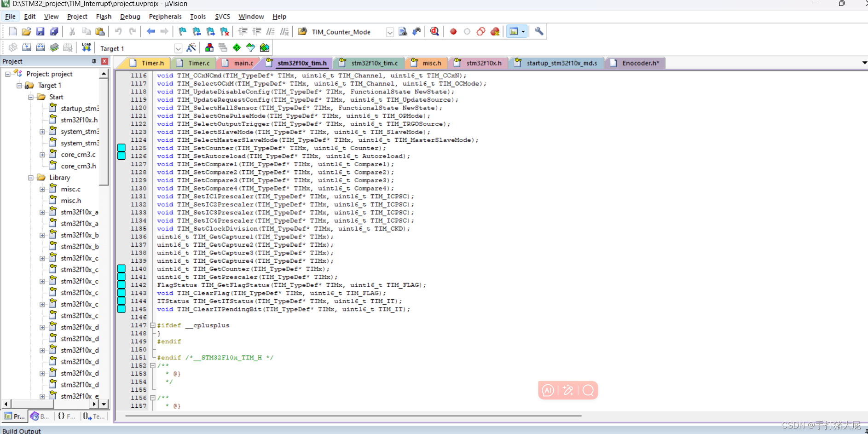
Task: Open Configuration using the wrench icon
Action: [x=539, y=31]
